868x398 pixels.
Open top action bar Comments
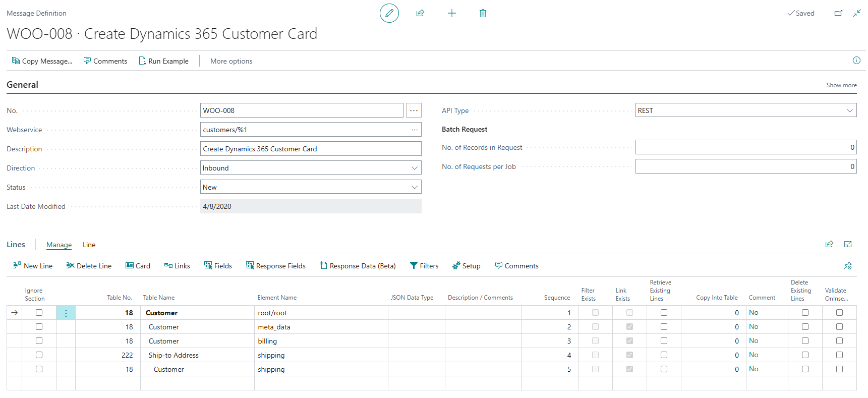click(105, 61)
